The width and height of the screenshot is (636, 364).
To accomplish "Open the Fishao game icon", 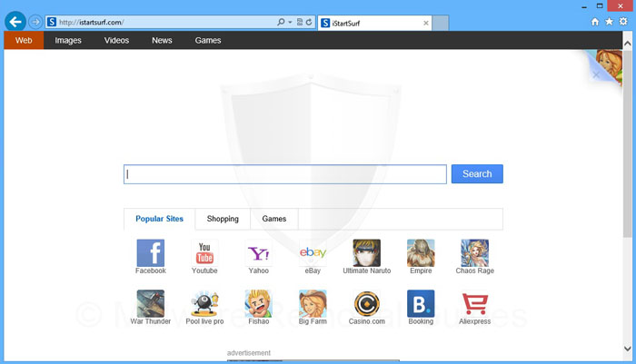I will tap(258, 303).
